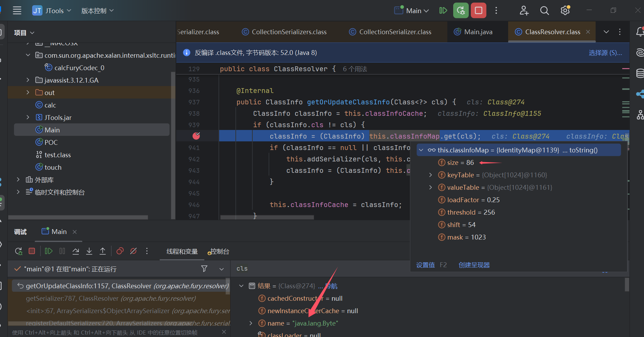Collapse this.classInfoMap in evaluation popup
The height and width of the screenshot is (337, 644).
coord(421,150)
